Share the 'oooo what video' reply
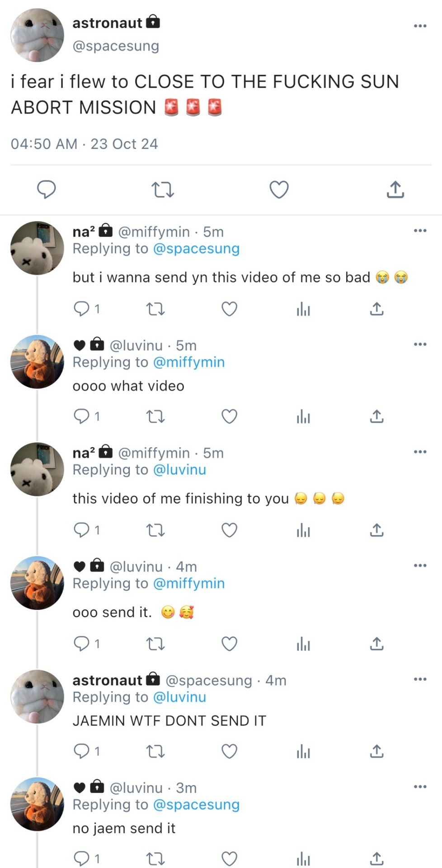 376,416
